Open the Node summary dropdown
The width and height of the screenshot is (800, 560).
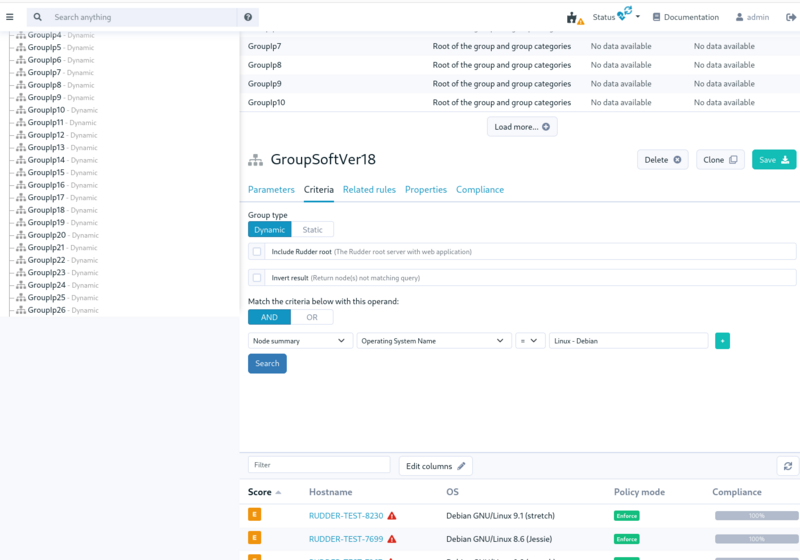pyautogui.click(x=300, y=341)
